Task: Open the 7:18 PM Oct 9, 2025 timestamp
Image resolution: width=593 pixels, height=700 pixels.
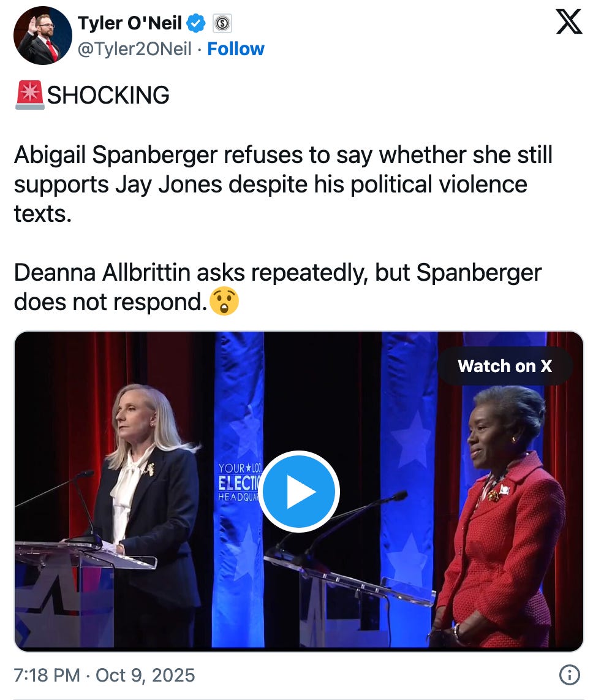Action: pyautogui.click(x=104, y=675)
